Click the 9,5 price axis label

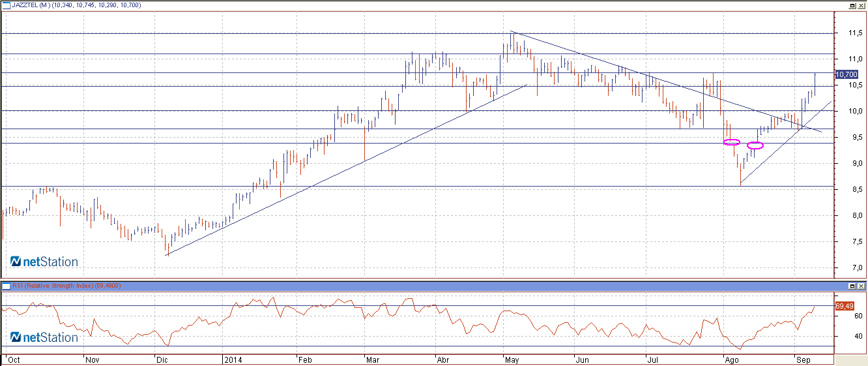click(856, 137)
